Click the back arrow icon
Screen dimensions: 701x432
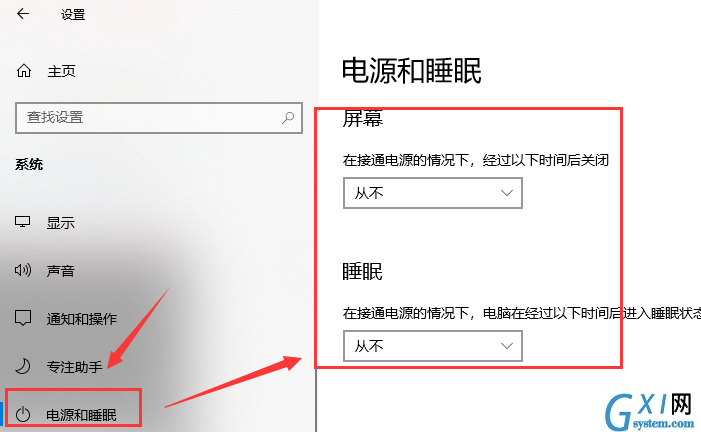23,14
